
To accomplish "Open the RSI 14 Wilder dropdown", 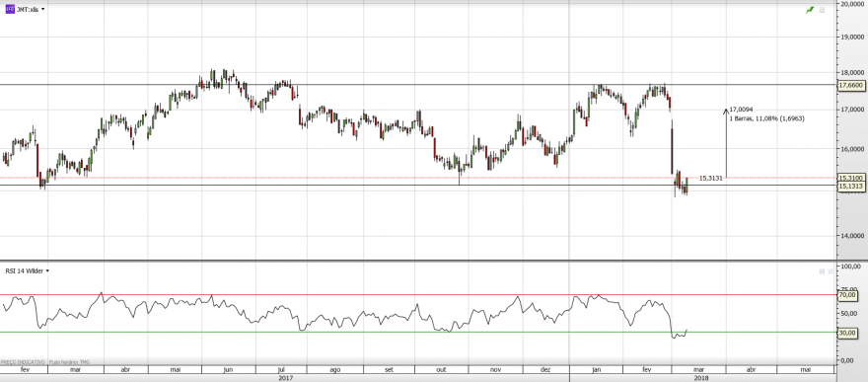I will [47, 270].
